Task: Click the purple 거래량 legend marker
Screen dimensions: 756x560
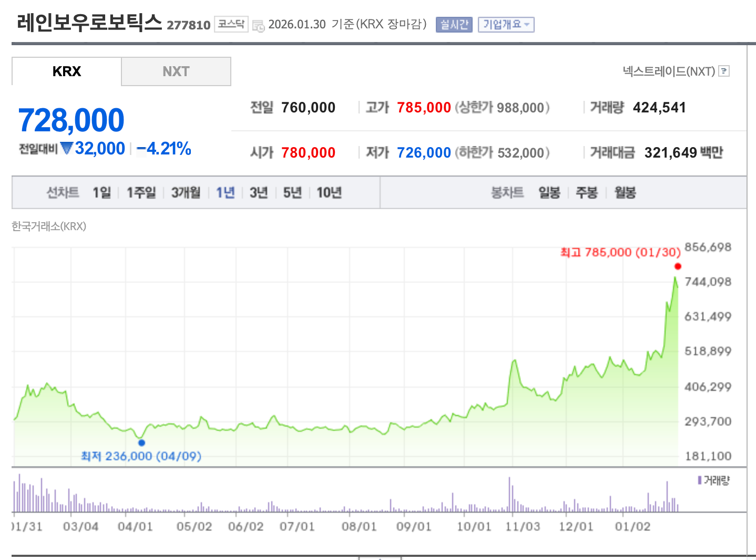Action: pos(699,480)
